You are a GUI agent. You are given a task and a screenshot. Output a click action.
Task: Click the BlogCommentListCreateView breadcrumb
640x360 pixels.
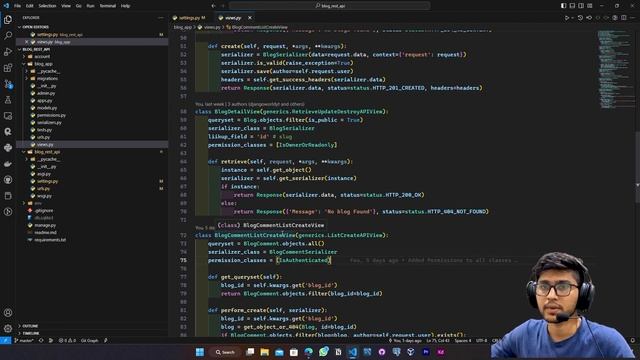[x=257, y=27]
